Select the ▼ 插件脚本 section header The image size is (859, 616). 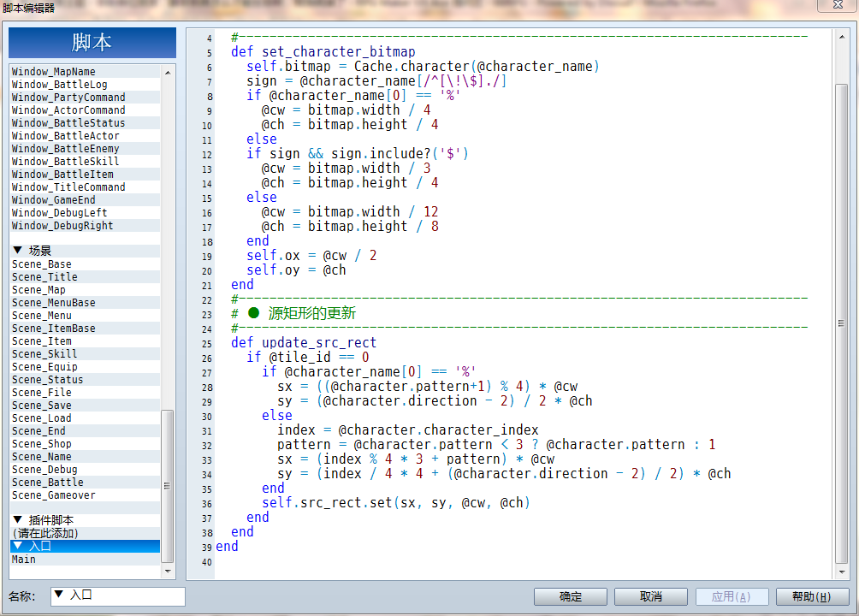[x=86, y=520]
